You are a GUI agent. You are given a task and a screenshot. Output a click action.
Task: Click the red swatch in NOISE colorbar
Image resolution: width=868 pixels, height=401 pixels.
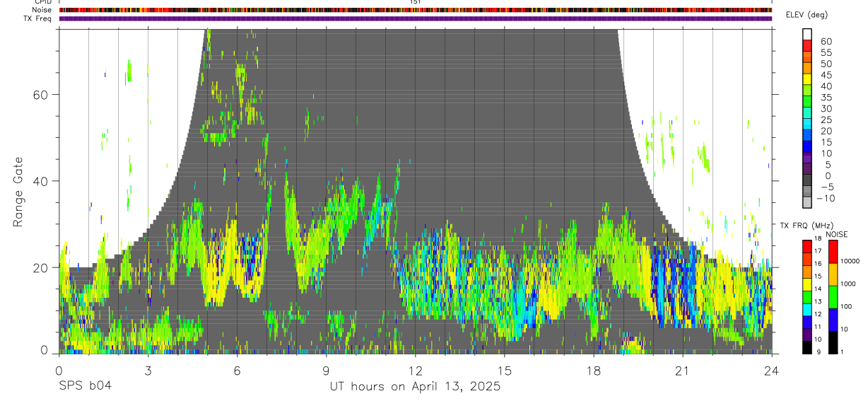click(x=832, y=252)
